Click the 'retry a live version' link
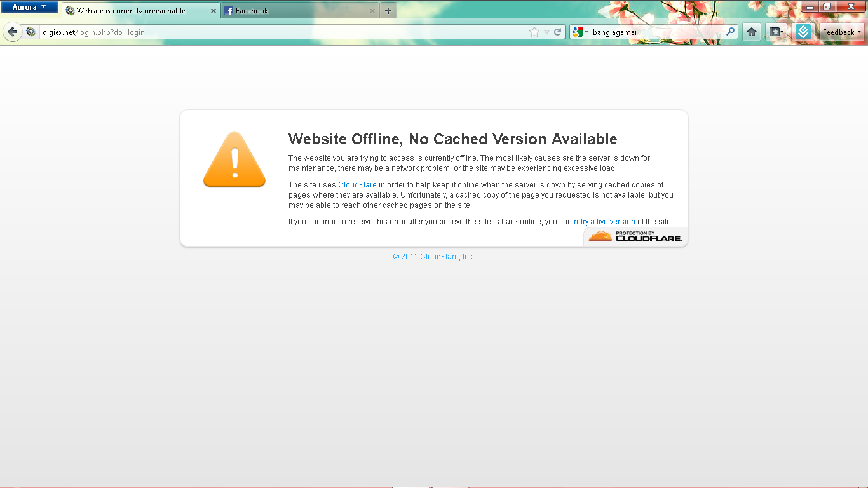Screen dimensions: 868x488 tap(604, 222)
